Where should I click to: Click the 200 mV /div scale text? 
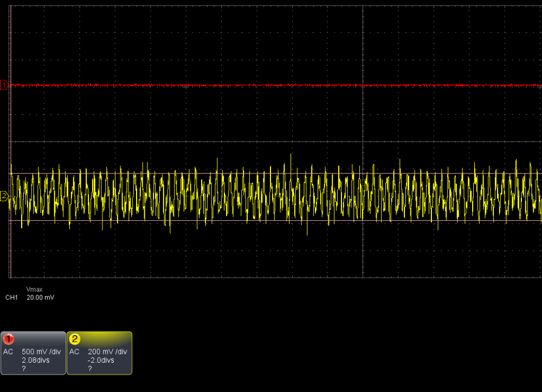coord(107,351)
